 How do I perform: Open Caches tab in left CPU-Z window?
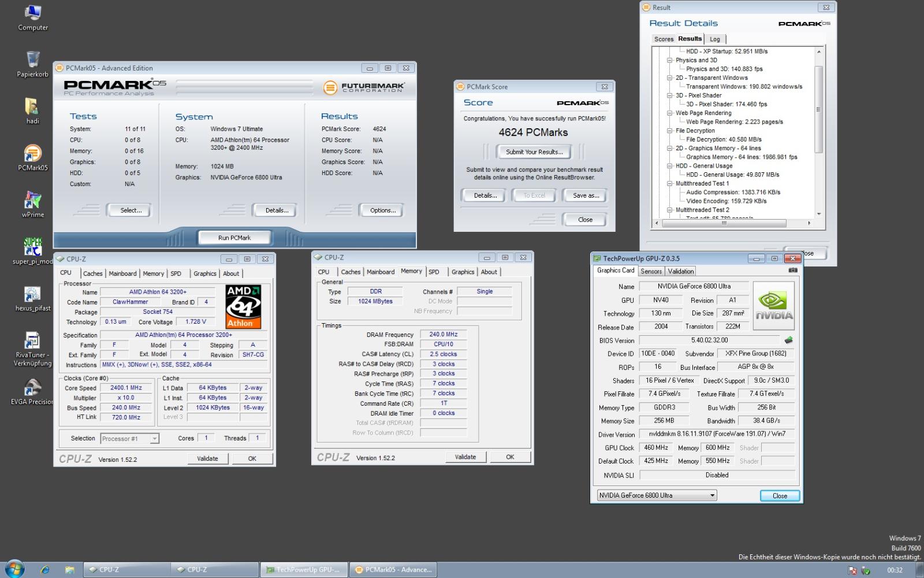[x=92, y=273]
